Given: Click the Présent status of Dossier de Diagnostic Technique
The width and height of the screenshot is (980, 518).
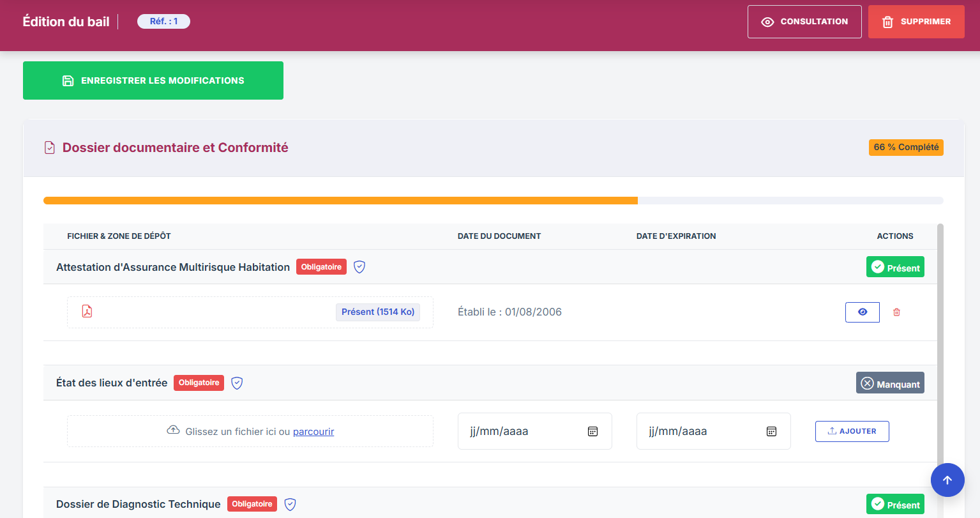Looking at the screenshot, I should pyautogui.click(x=895, y=504).
